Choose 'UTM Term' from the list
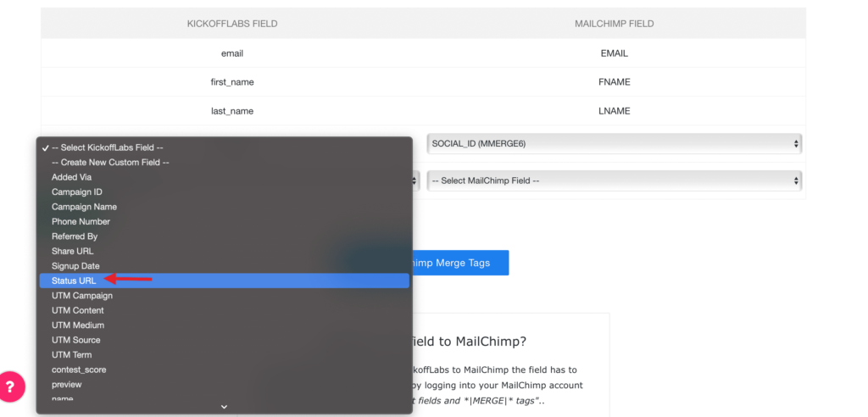The width and height of the screenshot is (868, 417). 224,354
